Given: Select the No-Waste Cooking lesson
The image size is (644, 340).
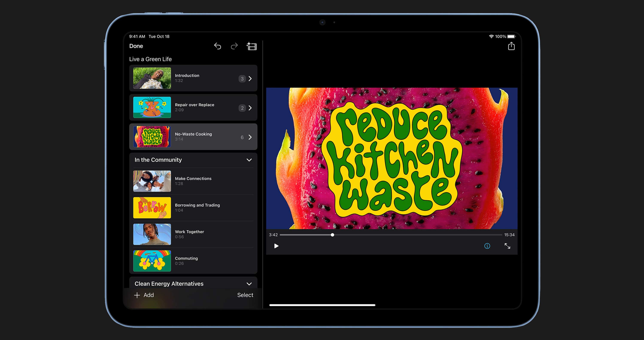Looking at the screenshot, I should pyautogui.click(x=193, y=136).
